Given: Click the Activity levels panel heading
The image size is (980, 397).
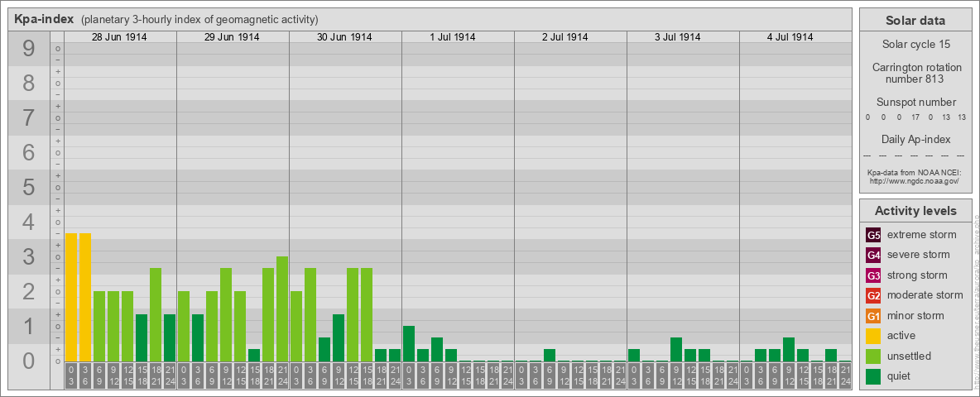Looking at the screenshot, I should pyautogui.click(x=915, y=211).
